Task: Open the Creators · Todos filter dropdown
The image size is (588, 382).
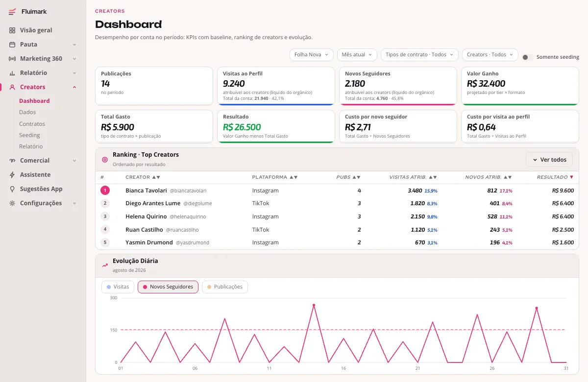Action: [490, 55]
